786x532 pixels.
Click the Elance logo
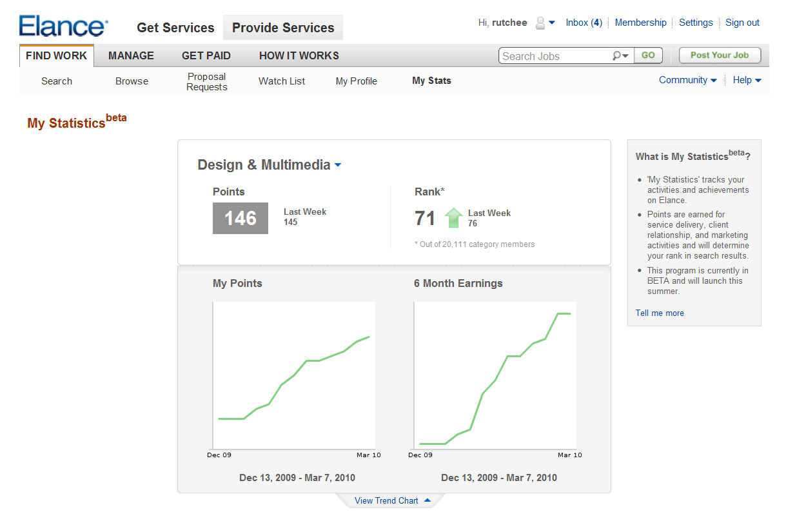pyautogui.click(x=63, y=26)
